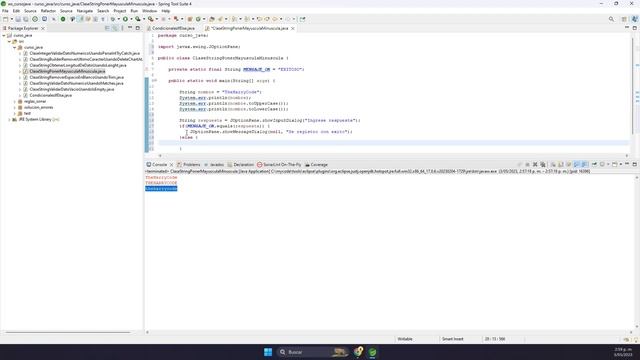Screen dimensions: 640x360
Task: Collapse the src folder node
Action: 9,41
